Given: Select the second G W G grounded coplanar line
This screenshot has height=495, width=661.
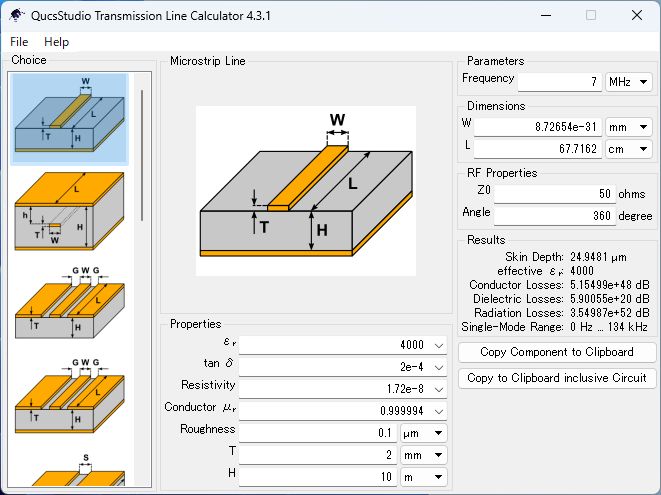Looking at the screenshot, I should (70, 395).
